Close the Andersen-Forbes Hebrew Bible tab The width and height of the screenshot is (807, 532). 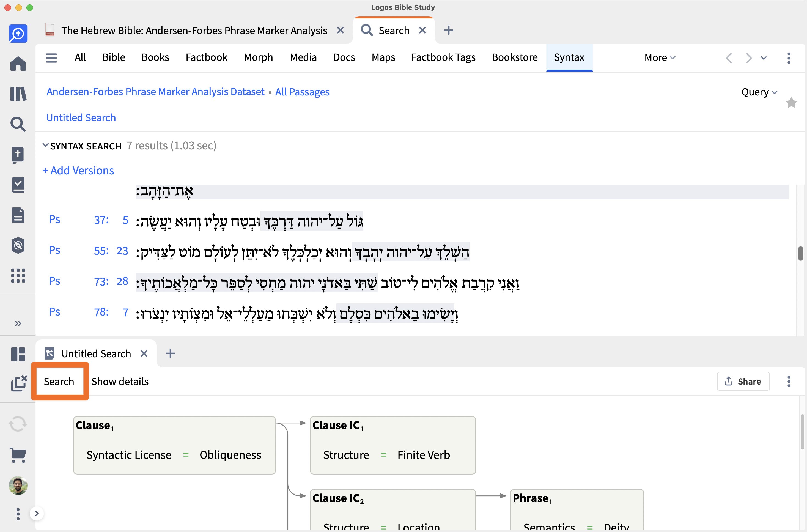[x=340, y=30]
